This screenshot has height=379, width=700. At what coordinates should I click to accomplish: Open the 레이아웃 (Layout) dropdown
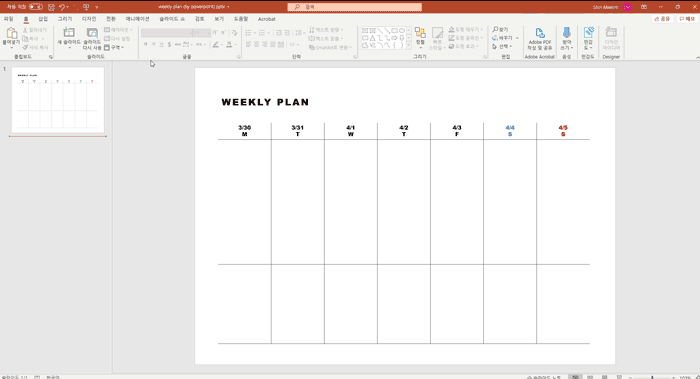click(118, 30)
